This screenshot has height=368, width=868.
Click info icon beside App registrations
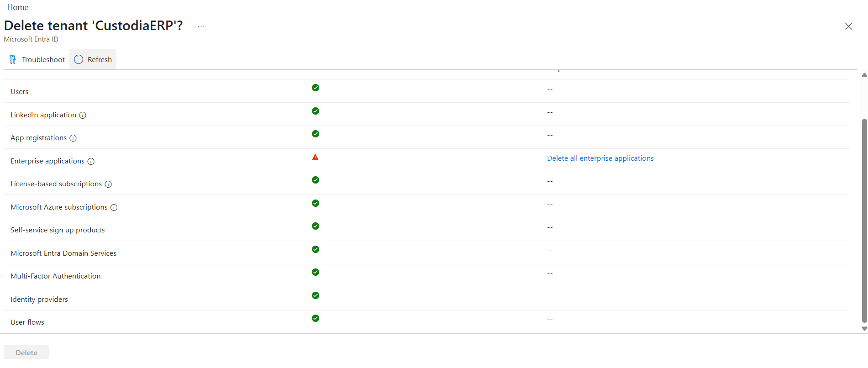73,138
